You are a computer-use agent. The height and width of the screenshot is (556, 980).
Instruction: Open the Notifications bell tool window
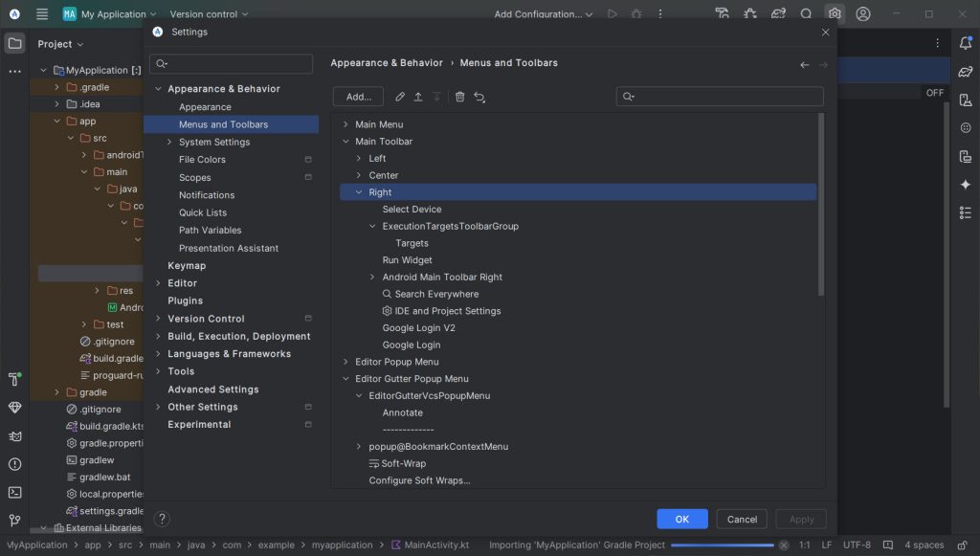pos(966,43)
